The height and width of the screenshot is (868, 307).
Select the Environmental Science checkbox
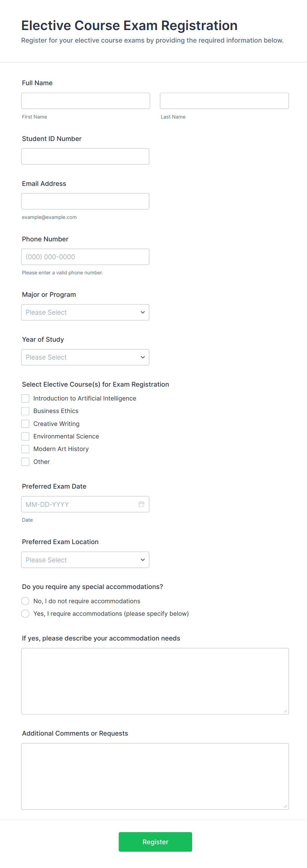[25, 436]
